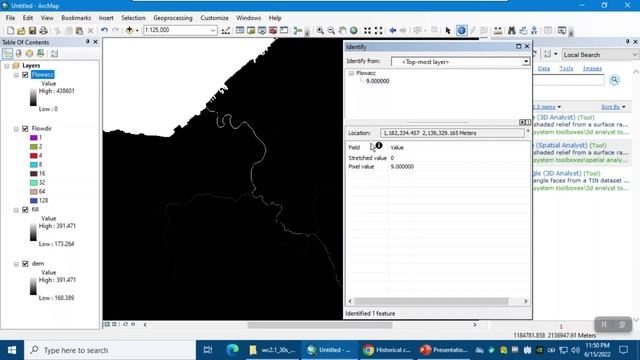Click Flowdir value 4 red swatch

(x=34, y=156)
